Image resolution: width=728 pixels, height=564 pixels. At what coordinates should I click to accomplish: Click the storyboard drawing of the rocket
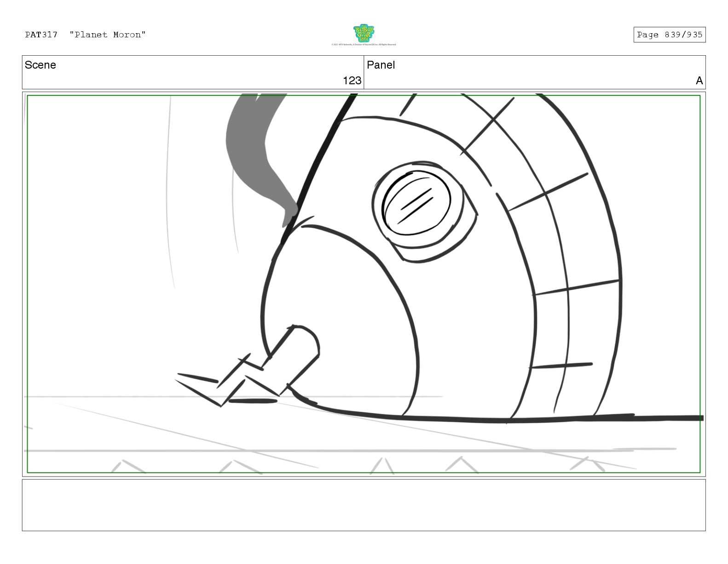coord(364,284)
